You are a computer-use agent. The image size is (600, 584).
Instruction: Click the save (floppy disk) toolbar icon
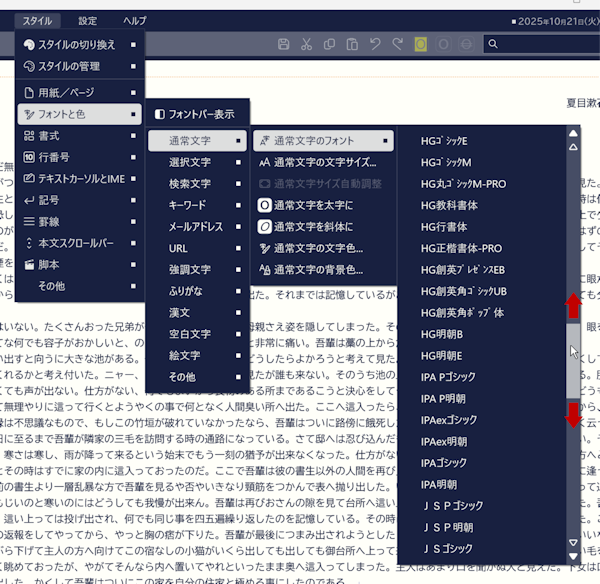284,44
